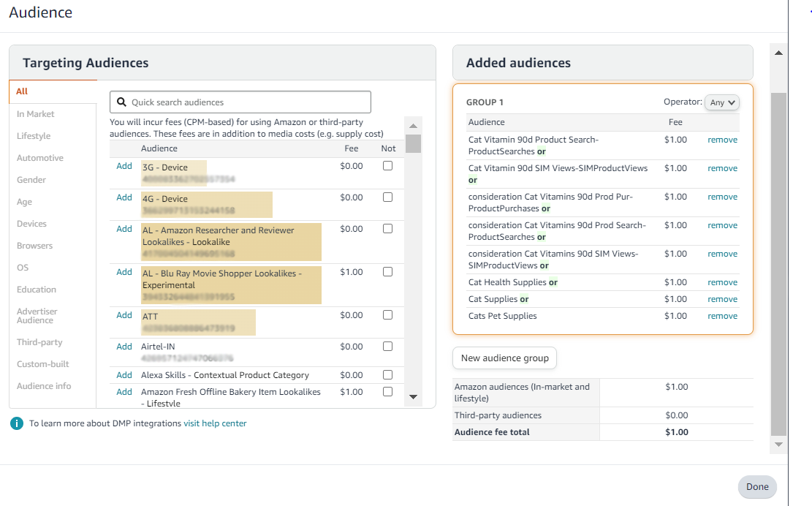The width and height of the screenshot is (812, 506).
Task: Select the In Market category tab
Action: pyautogui.click(x=36, y=114)
